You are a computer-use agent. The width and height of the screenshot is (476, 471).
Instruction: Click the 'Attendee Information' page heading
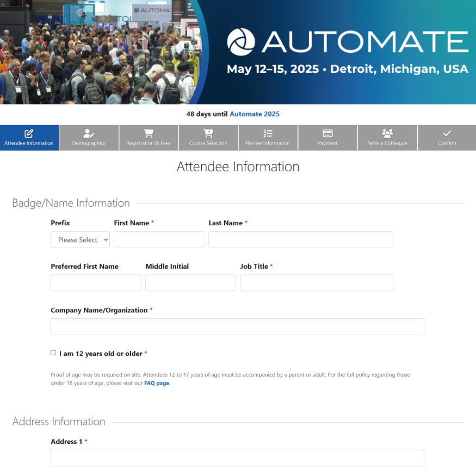point(238,166)
